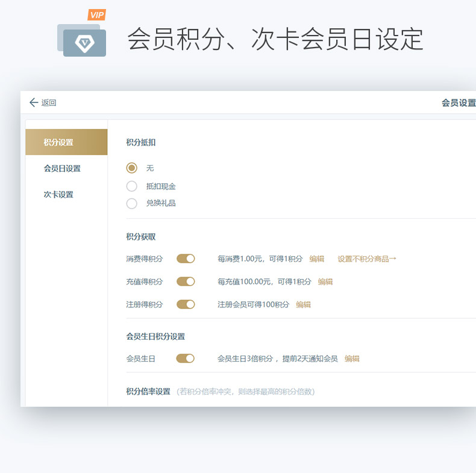Viewport: 476px width, 473px height.
Task: Select the 抵扣现金 radio option
Action: [x=132, y=186]
